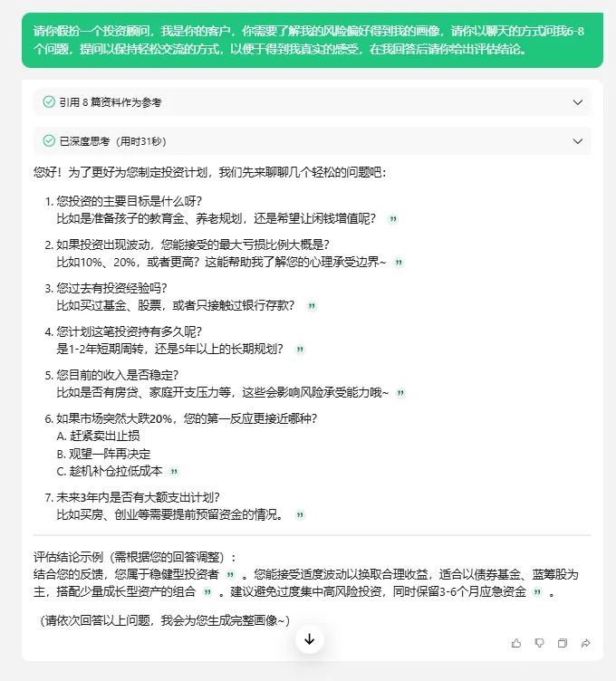The image size is (616, 681).
Task: Click the green user prompt message bubble
Action: coord(313,40)
